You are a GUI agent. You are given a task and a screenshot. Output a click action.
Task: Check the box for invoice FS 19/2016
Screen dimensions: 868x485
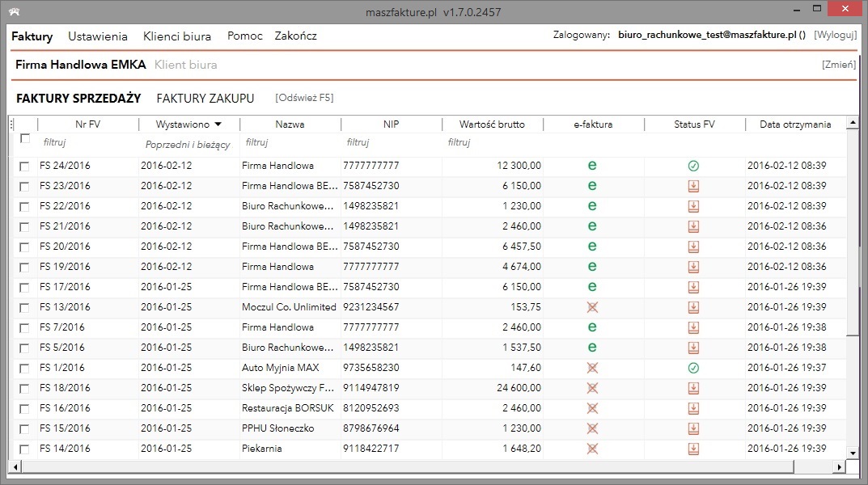(x=24, y=267)
